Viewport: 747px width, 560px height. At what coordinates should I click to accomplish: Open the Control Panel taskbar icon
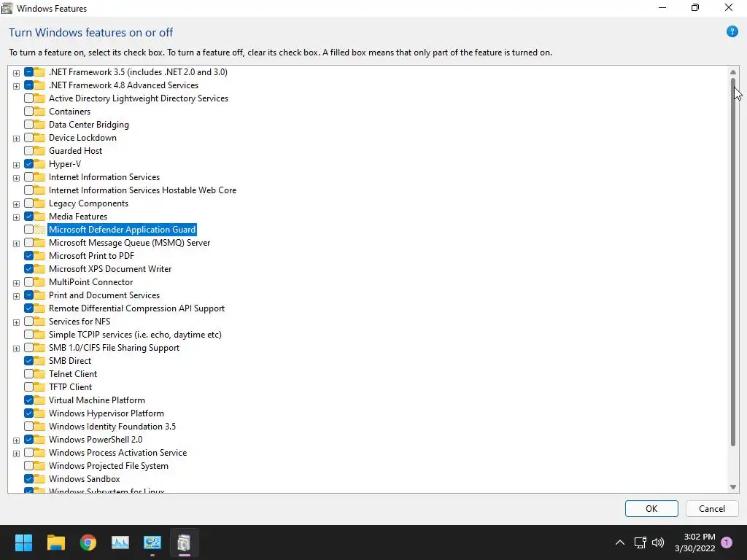pos(152,542)
